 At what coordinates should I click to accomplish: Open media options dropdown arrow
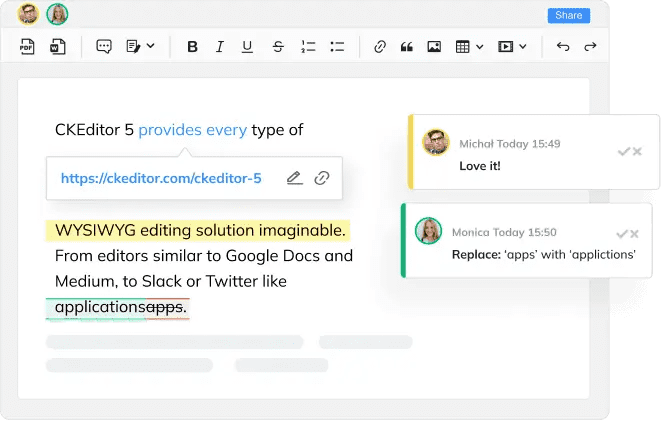click(523, 46)
